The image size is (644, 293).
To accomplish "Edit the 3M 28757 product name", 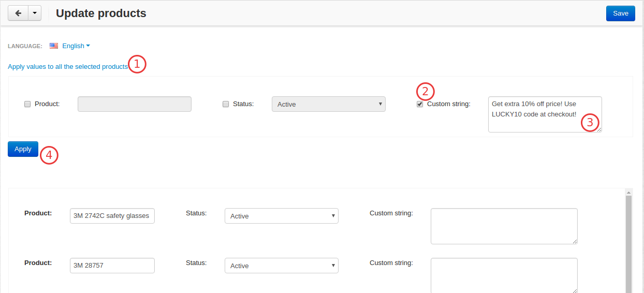I will [x=112, y=266].
